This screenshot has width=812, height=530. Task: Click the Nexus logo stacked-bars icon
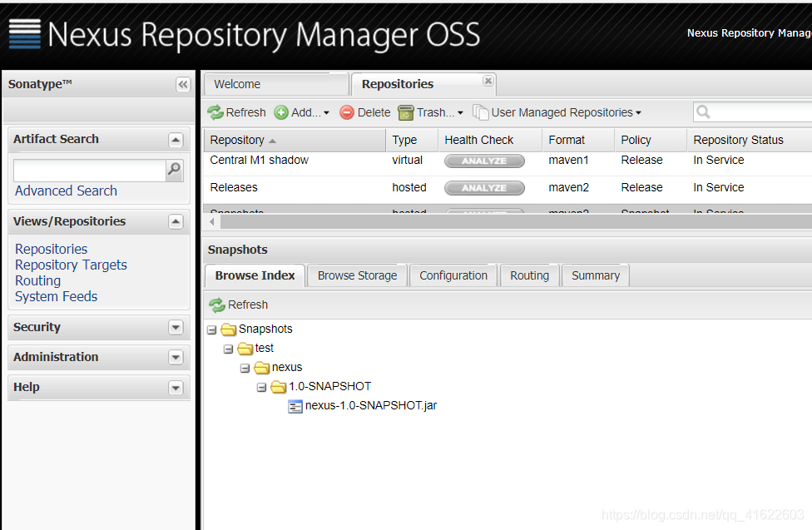pyautogui.click(x=25, y=34)
